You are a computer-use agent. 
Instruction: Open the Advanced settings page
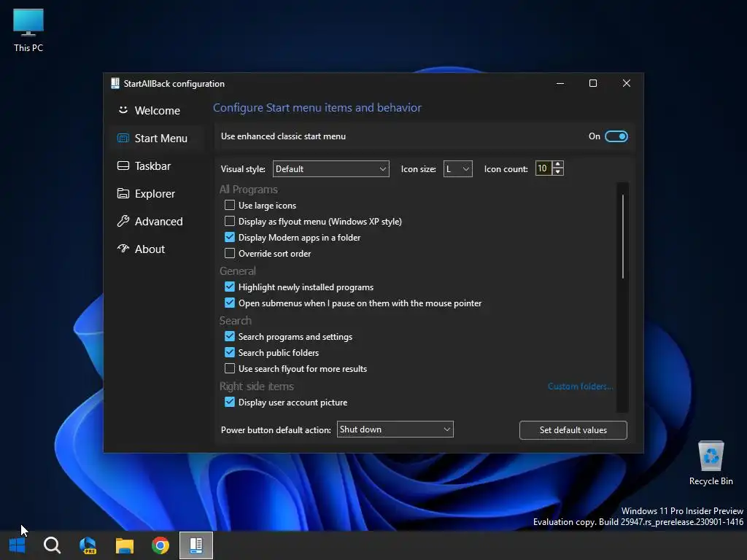[x=158, y=221]
